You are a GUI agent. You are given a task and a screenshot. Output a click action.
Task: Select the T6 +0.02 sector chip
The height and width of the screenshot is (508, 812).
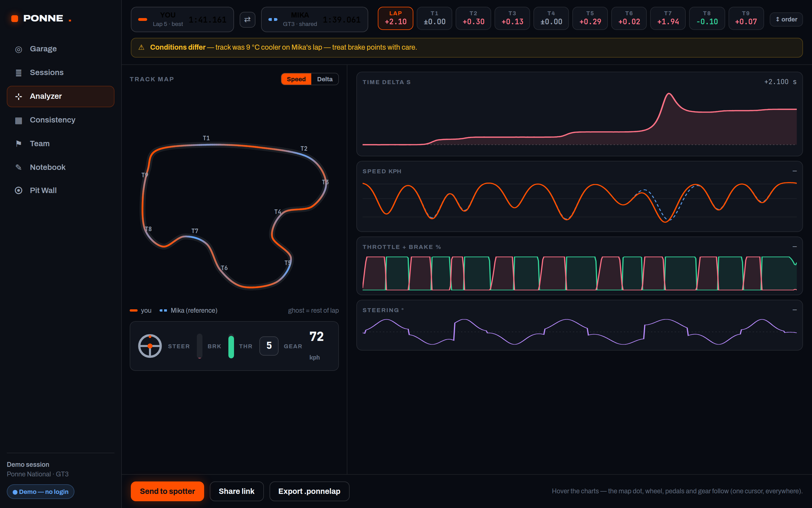629,18
